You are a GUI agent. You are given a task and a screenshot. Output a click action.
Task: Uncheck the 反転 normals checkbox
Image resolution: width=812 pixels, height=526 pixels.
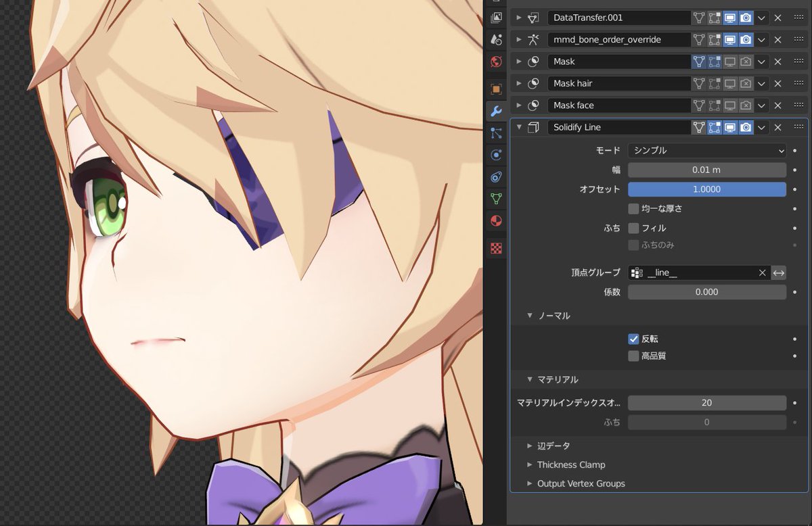[633, 339]
